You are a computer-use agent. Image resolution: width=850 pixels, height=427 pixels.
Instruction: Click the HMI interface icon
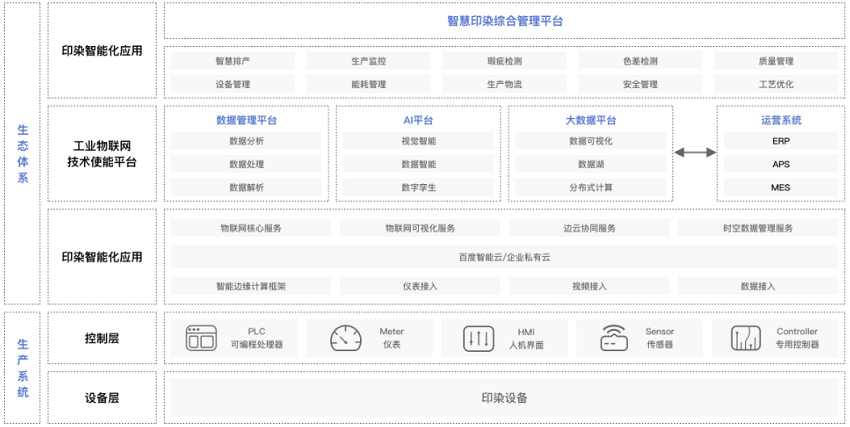click(x=478, y=338)
